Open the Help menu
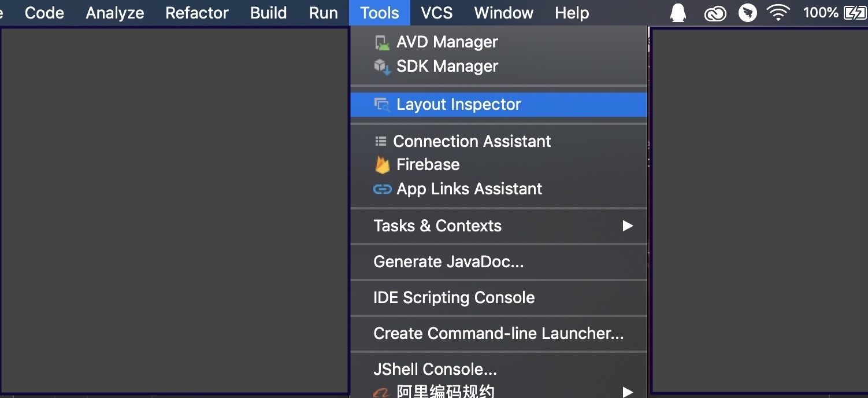The width and height of the screenshot is (868, 398). pyautogui.click(x=572, y=13)
